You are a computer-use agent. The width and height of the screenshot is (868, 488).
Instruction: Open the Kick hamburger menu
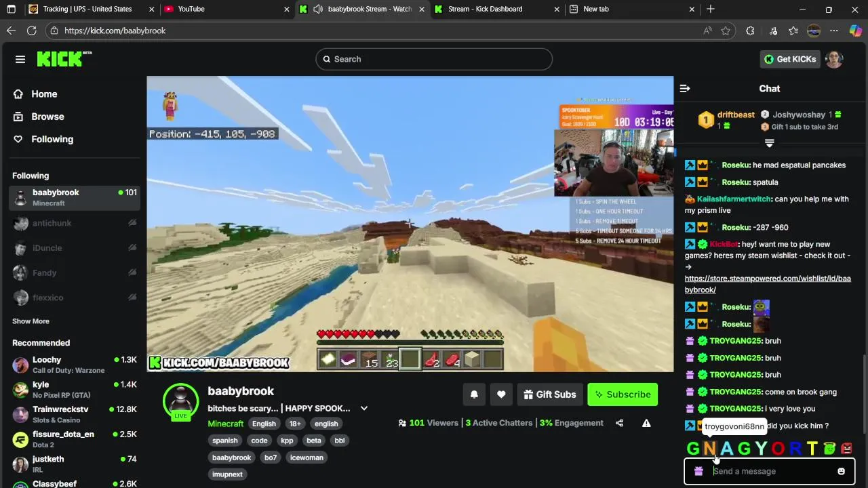pos(20,60)
